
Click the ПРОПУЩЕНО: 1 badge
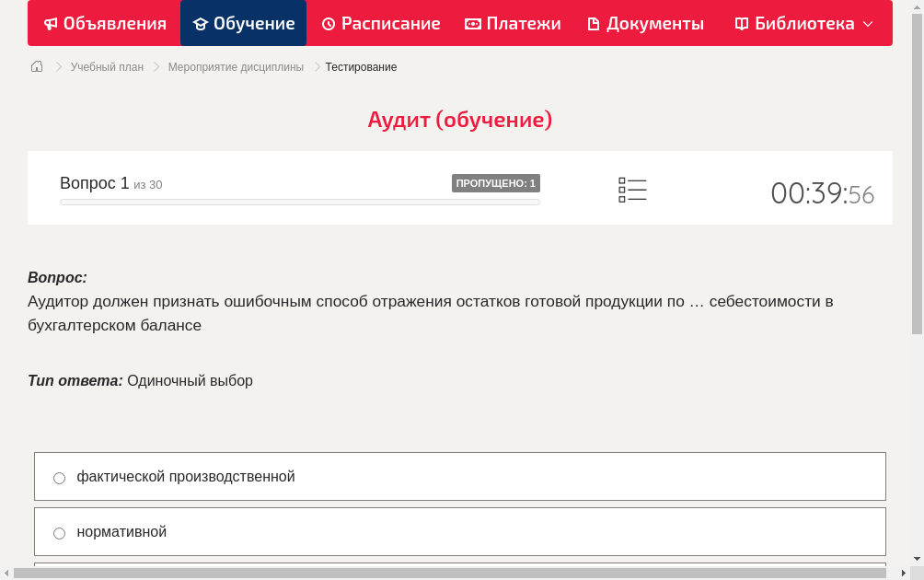[x=496, y=182]
